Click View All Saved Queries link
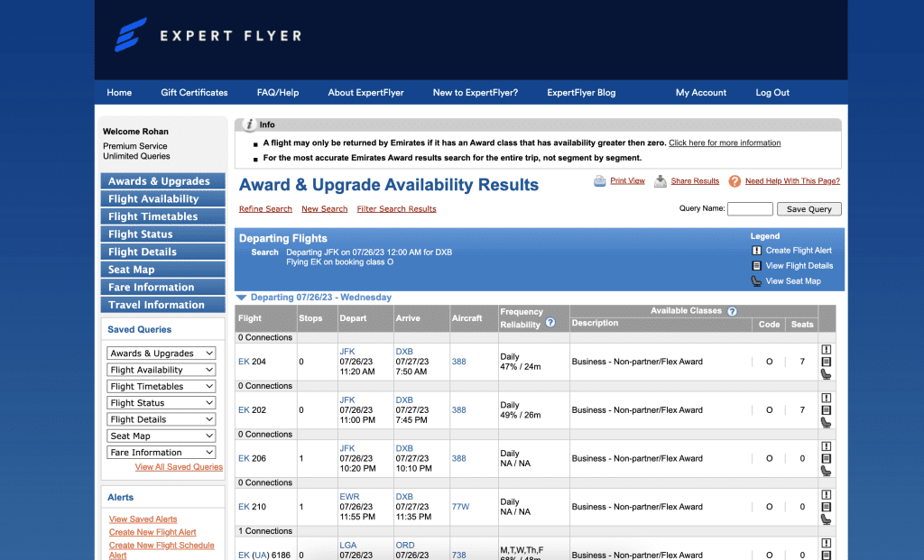 [179, 467]
